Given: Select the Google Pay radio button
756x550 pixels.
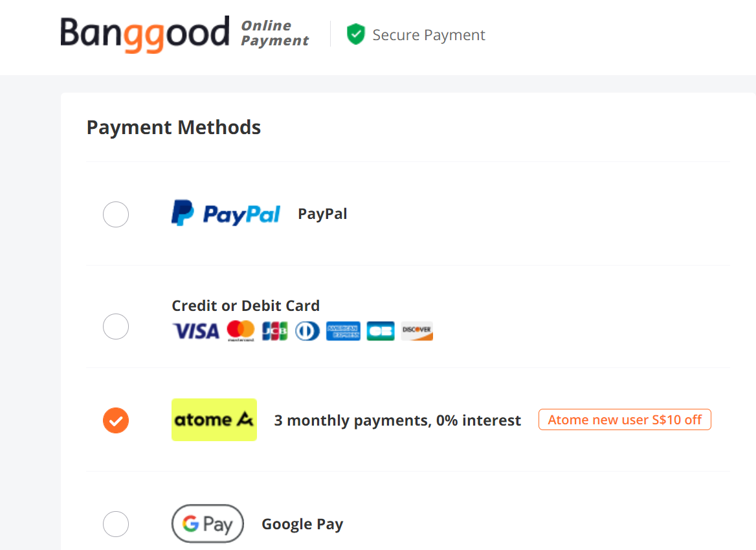Looking at the screenshot, I should tap(116, 524).
